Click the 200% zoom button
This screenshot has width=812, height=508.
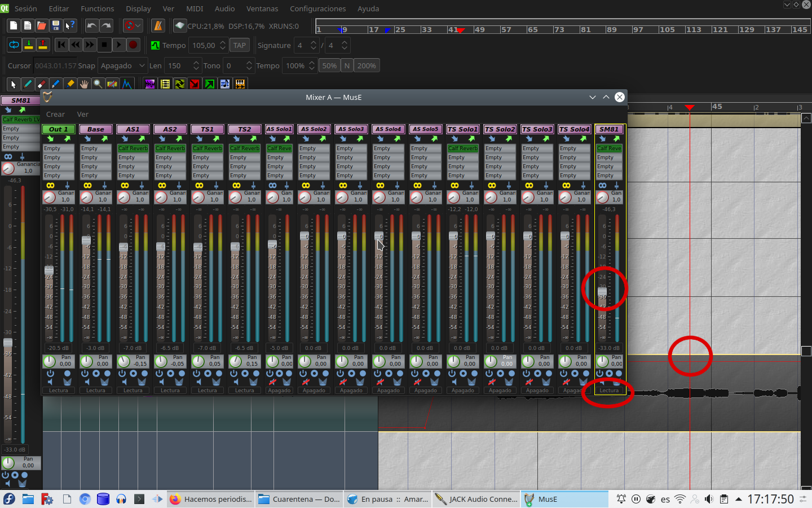click(367, 65)
